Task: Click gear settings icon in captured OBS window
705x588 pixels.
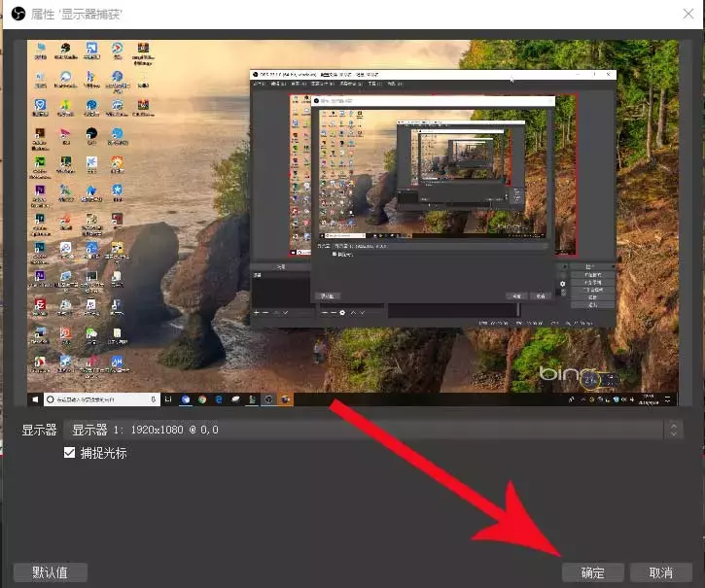Action: pos(562,285)
